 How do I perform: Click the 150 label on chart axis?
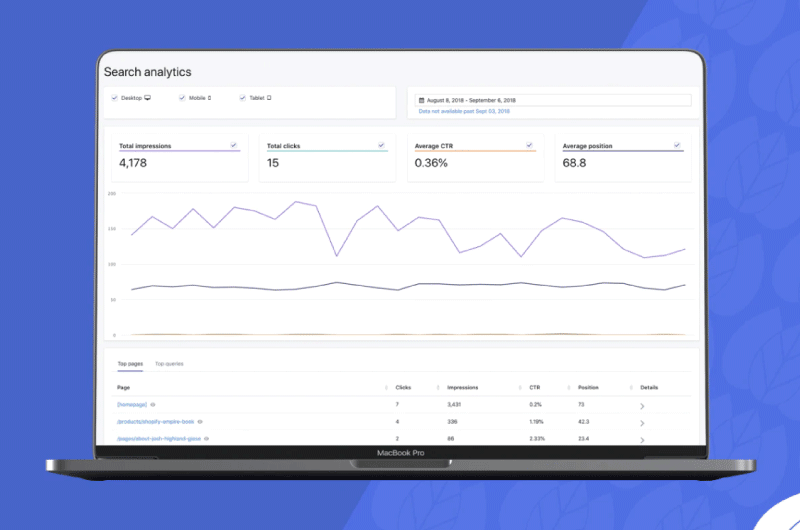(112, 229)
